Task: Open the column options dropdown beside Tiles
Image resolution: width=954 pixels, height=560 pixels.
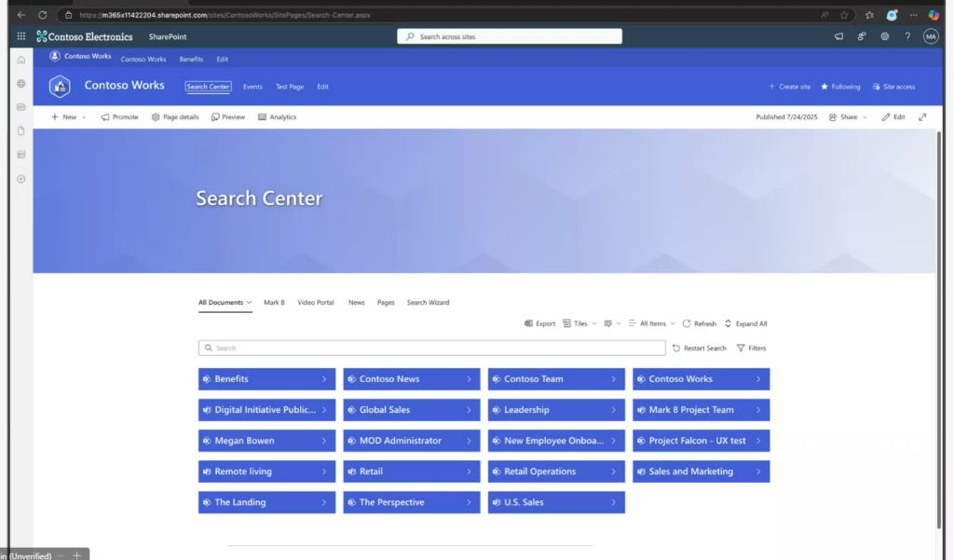Action: (612, 324)
